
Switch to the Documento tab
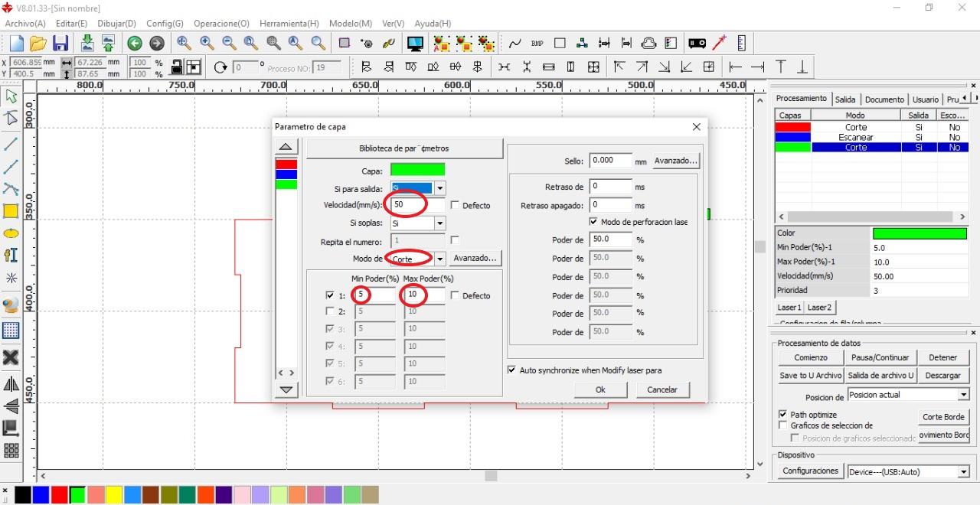pyautogui.click(x=884, y=99)
